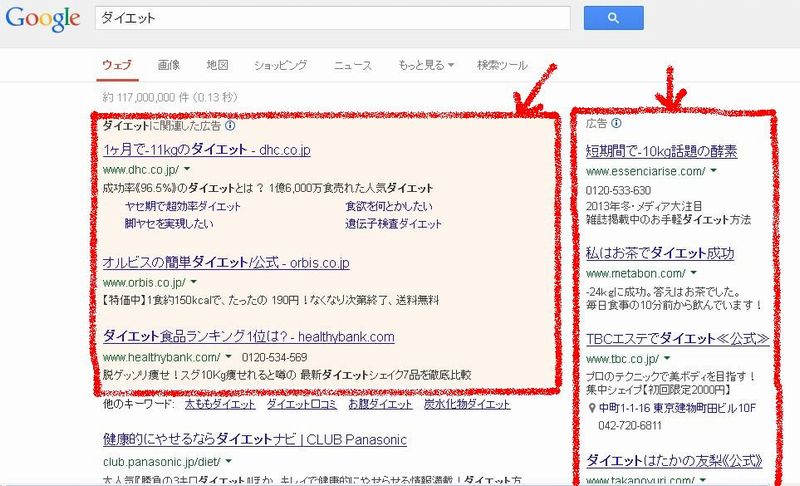Click text 雑誌掲載中のお手軽ダイエット方法

point(668,219)
